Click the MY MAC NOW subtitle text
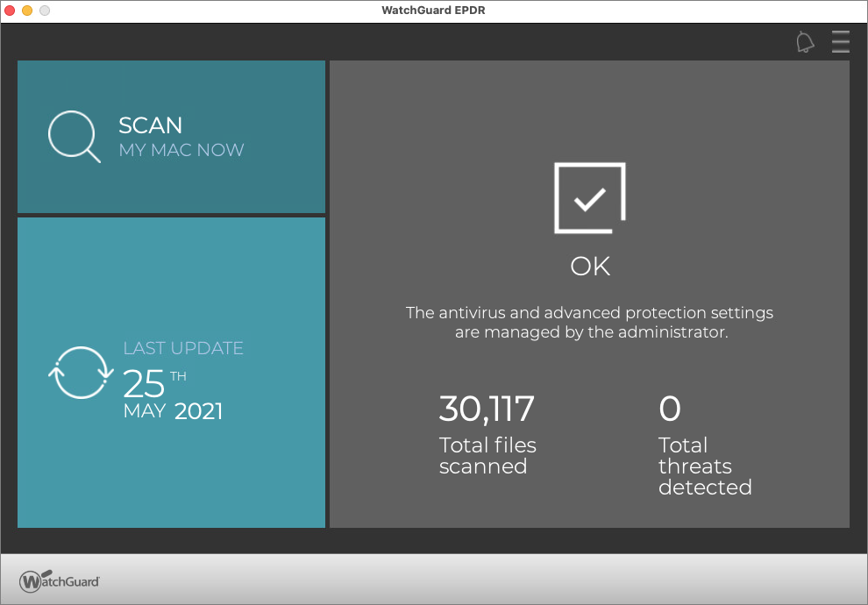 pyautogui.click(x=181, y=150)
